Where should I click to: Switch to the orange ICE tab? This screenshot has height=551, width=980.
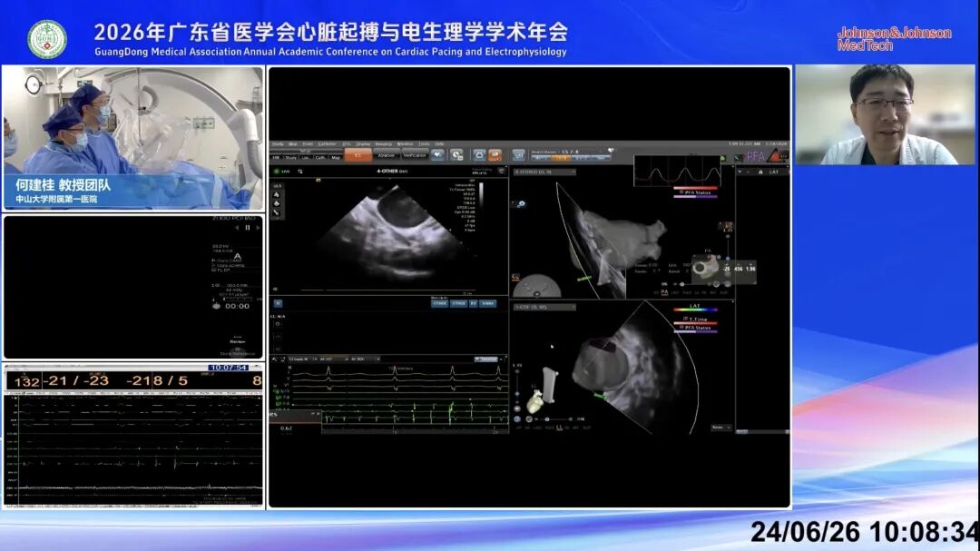point(358,154)
